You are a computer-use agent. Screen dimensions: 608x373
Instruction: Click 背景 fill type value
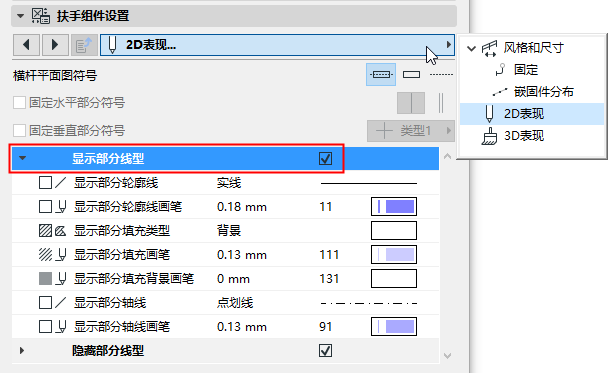coord(229,231)
